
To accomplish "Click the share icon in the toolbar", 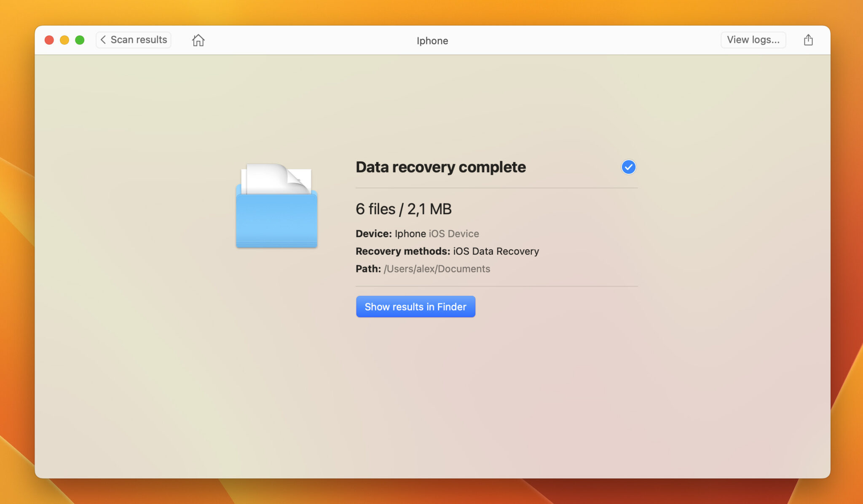I will point(808,40).
